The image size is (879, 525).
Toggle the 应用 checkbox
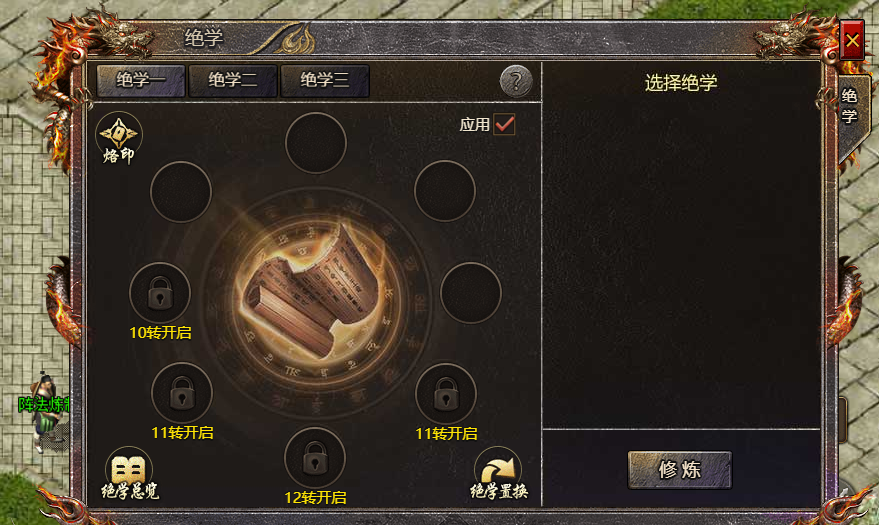pos(504,124)
